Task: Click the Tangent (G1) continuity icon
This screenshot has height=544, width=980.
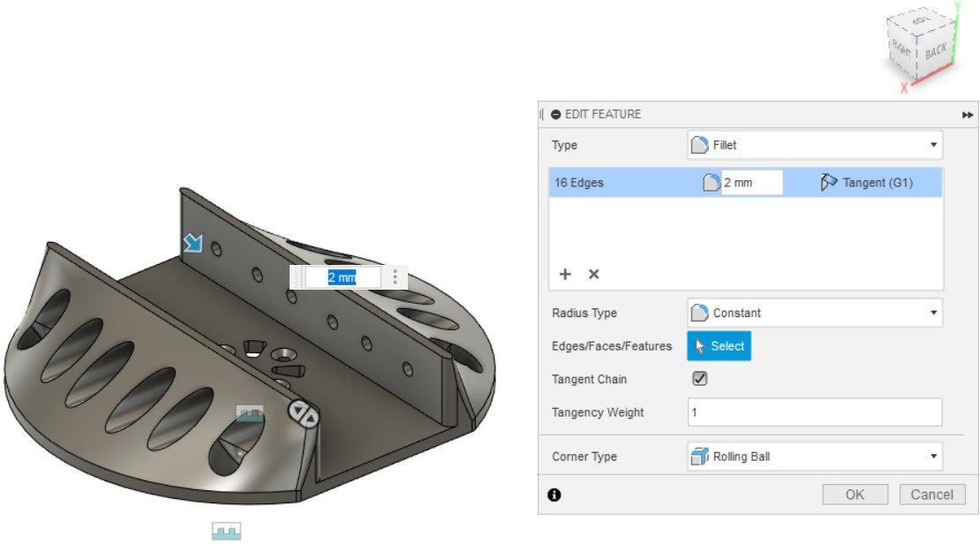Action: (828, 183)
